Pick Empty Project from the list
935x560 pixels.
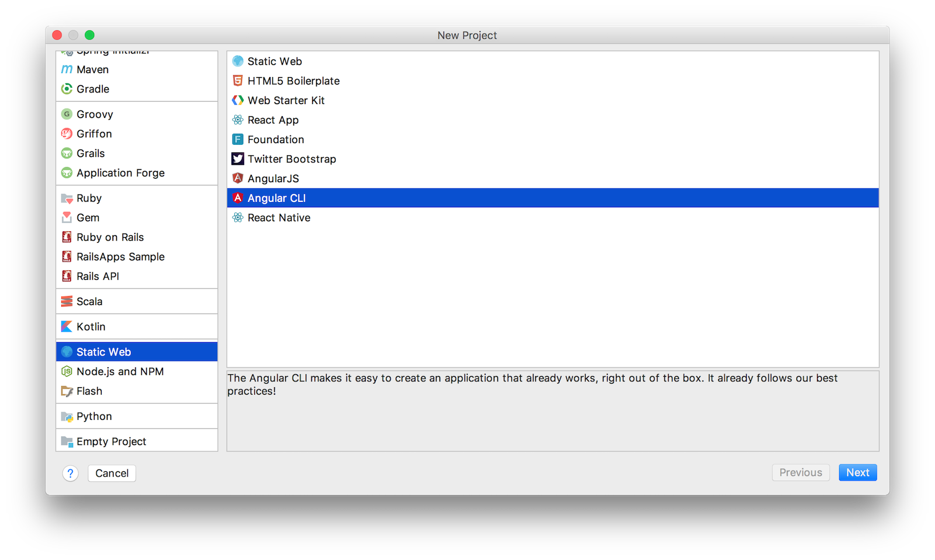coord(111,441)
